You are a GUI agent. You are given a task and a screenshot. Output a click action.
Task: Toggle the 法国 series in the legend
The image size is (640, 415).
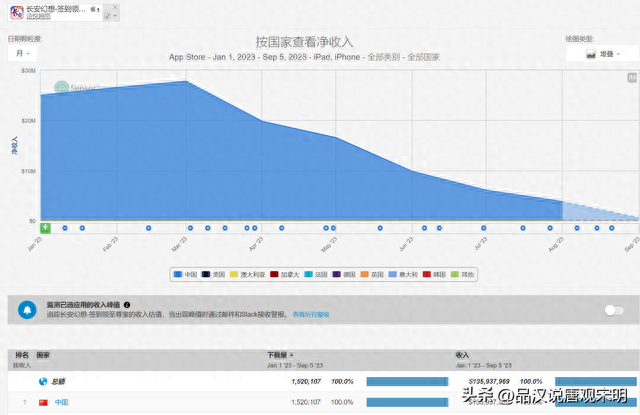click(316, 275)
